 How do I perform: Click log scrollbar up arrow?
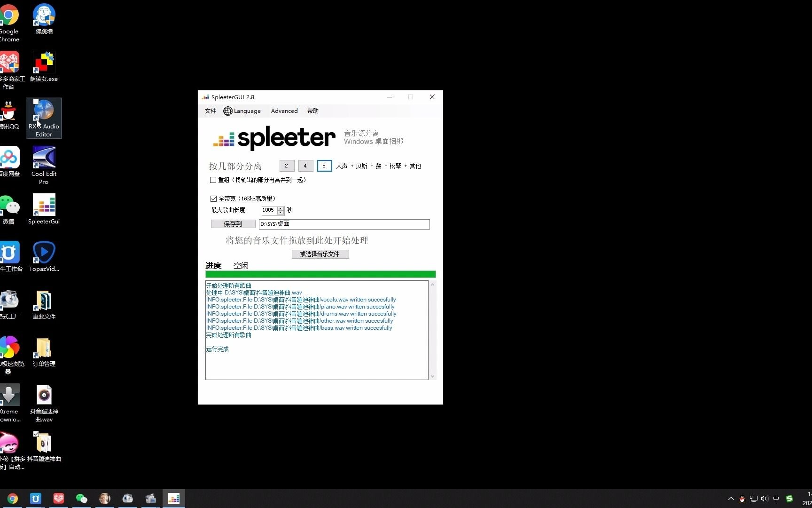click(x=432, y=285)
